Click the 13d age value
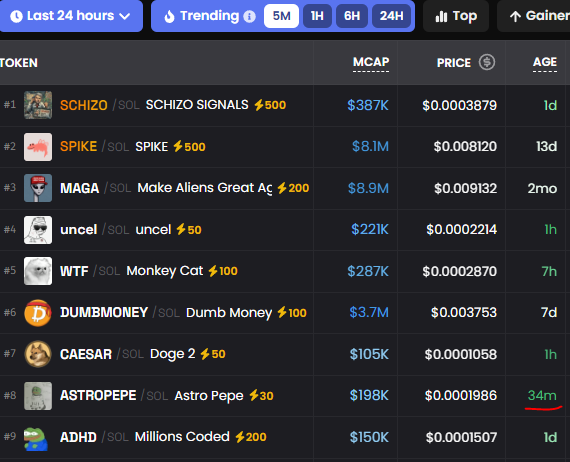Image resolution: width=570 pixels, height=462 pixels. pos(546,146)
